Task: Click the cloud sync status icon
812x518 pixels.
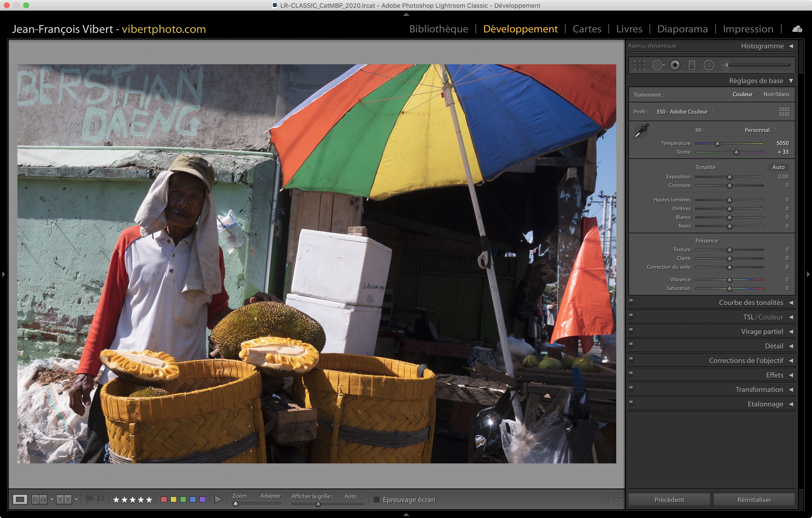Action: coord(797,29)
